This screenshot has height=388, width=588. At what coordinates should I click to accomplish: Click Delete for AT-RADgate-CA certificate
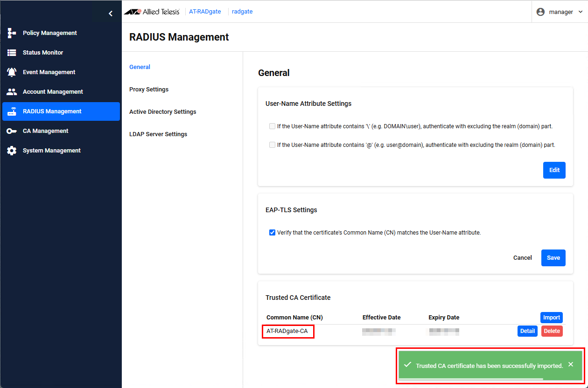[552, 331]
